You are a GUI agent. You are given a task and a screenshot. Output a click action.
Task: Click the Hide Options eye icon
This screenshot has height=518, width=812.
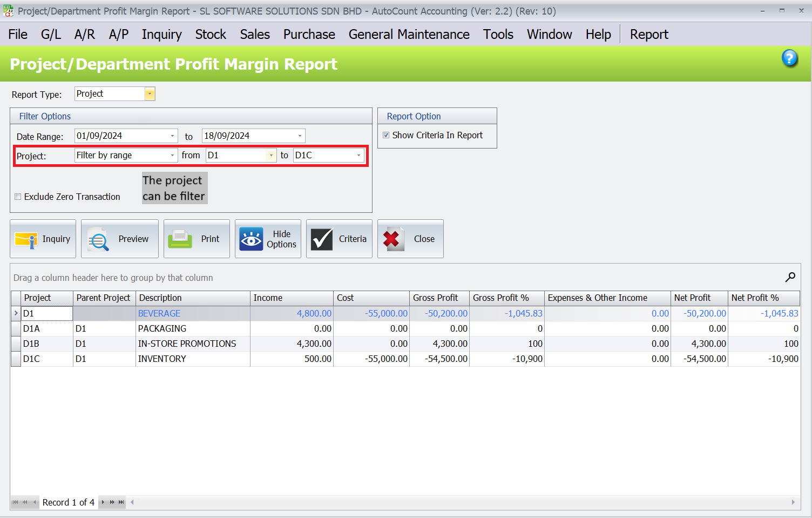coord(251,239)
